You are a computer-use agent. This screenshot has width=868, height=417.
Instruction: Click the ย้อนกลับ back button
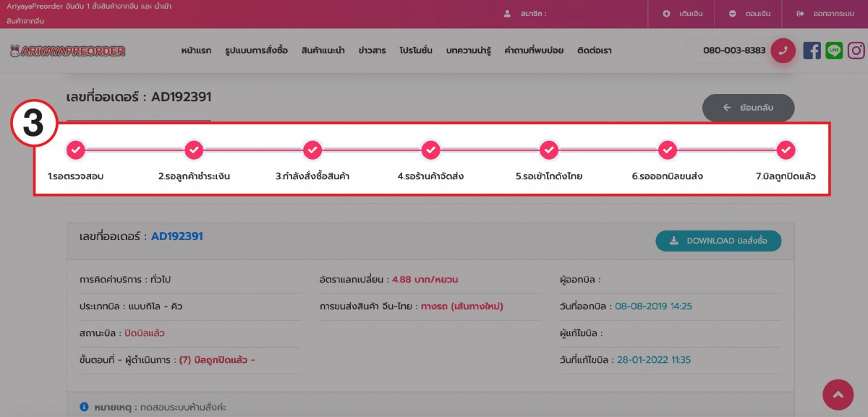(x=748, y=108)
